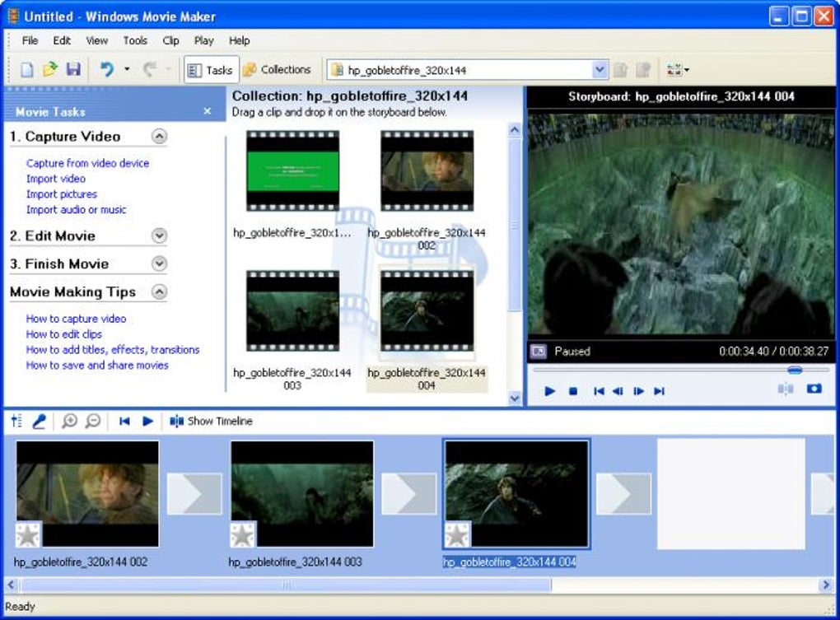This screenshot has width=840, height=620.
Task: Select the hp_gobletoffire_320x144 003 collection thumbnail
Action: pos(292,311)
